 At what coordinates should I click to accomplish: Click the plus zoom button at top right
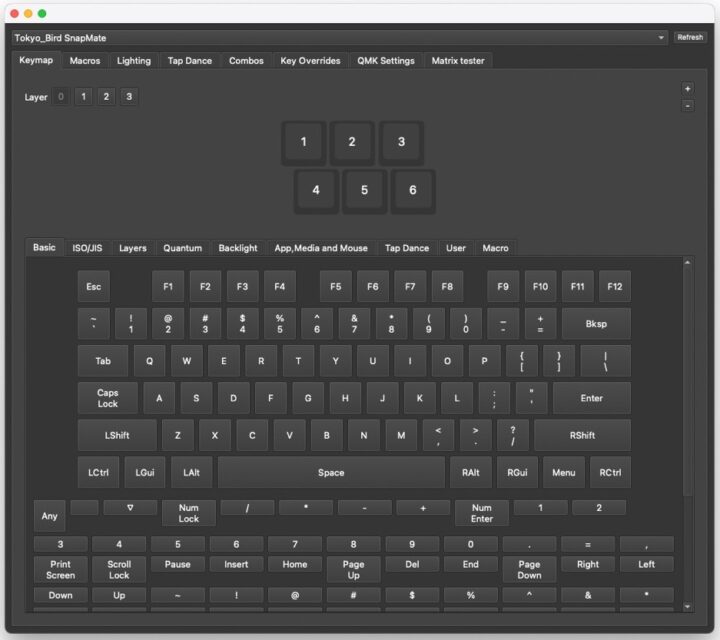tap(687, 88)
